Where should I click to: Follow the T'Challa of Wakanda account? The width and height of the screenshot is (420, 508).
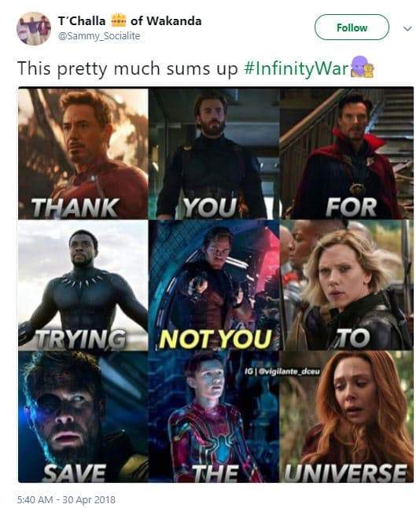[x=352, y=28]
